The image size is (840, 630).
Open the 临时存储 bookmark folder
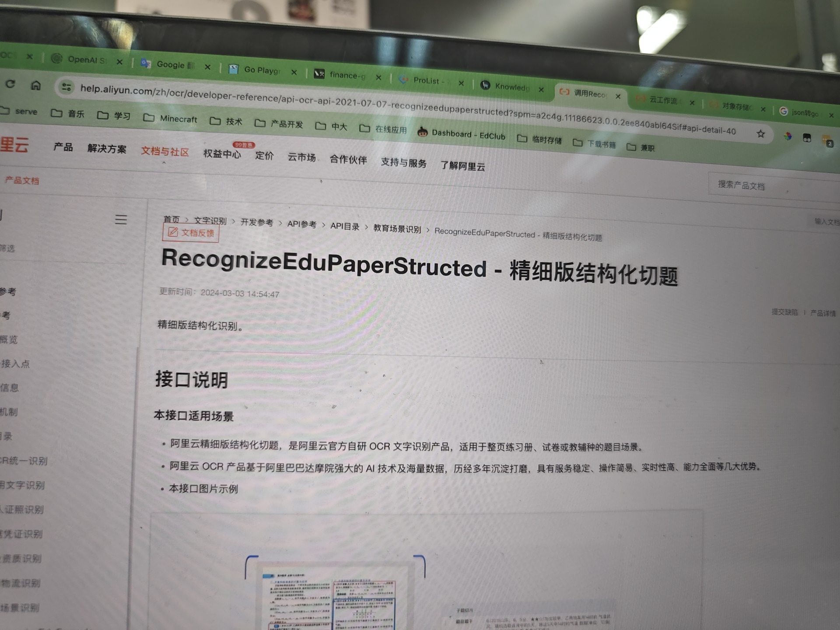pyautogui.click(x=539, y=140)
